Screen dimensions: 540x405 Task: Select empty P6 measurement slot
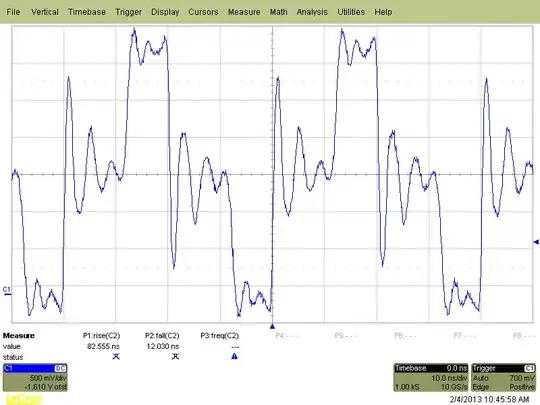(405, 335)
